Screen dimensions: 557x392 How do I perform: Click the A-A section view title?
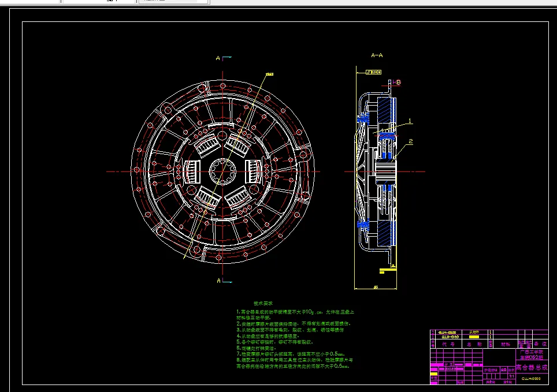point(377,56)
